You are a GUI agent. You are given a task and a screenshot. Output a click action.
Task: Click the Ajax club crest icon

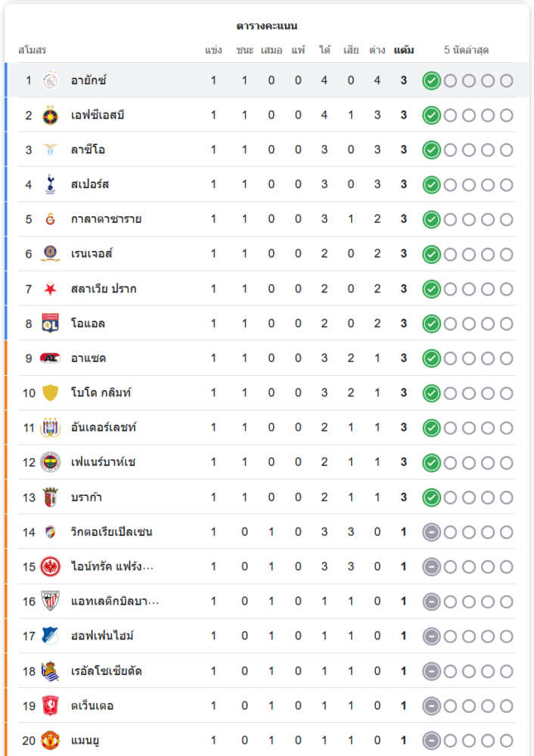(51, 80)
